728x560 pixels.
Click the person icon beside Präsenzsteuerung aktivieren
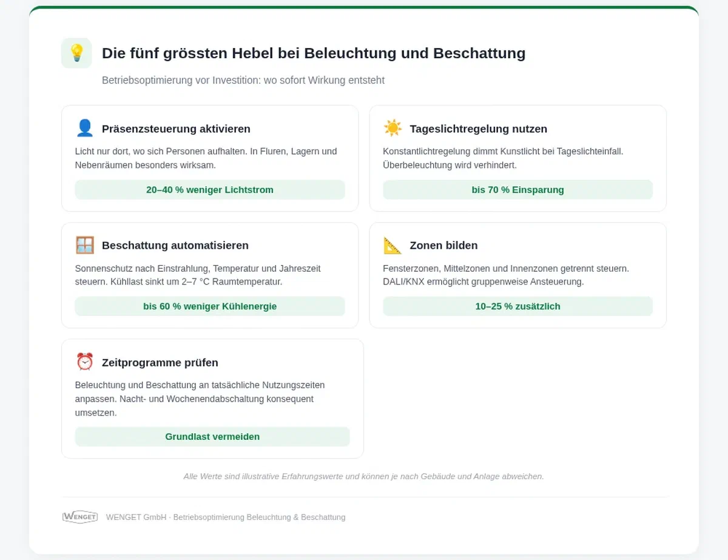click(x=85, y=128)
